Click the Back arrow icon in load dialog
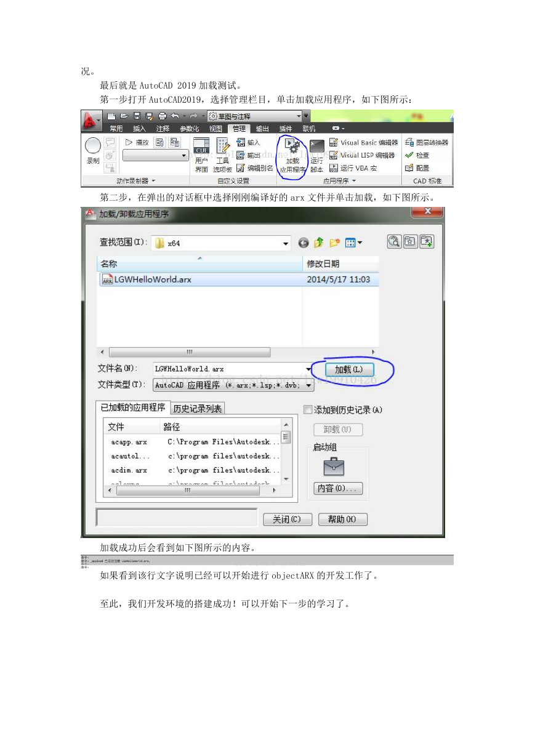The width and height of the screenshot is (535, 756). click(304, 243)
